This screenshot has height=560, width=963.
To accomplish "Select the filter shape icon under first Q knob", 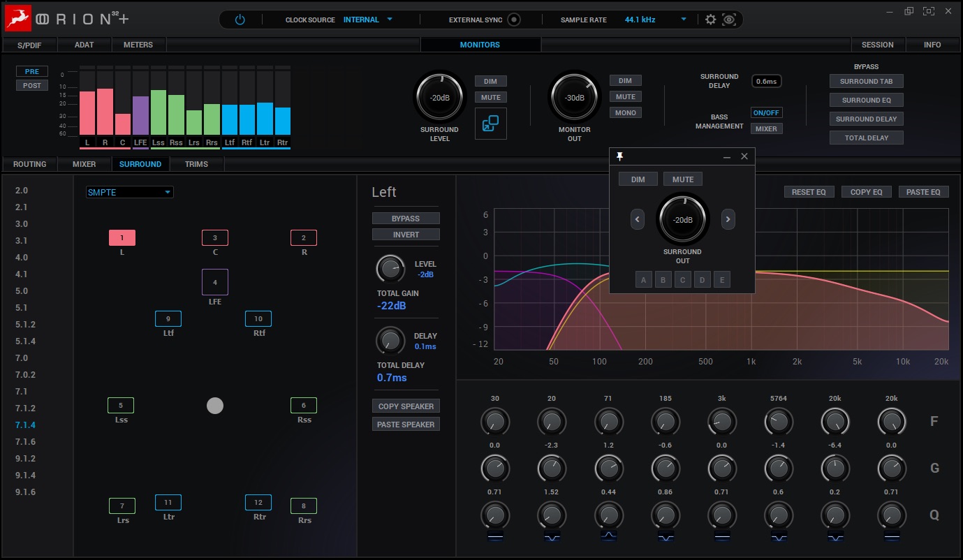I will tap(494, 535).
